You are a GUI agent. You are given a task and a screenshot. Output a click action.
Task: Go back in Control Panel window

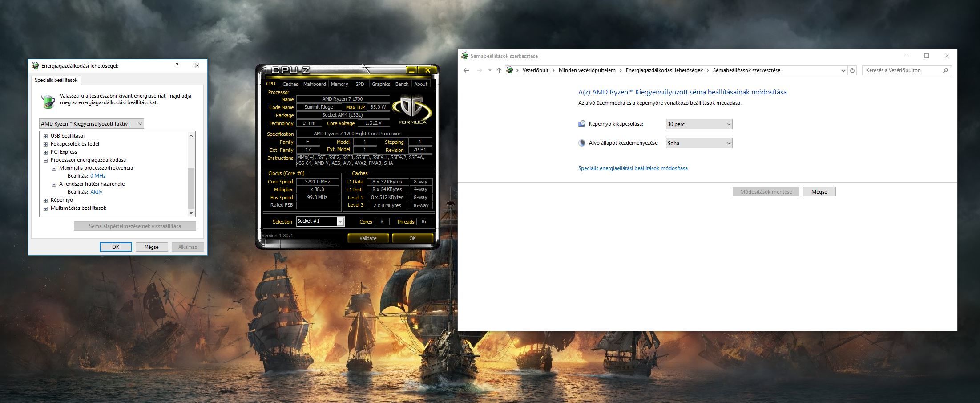[466, 70]
